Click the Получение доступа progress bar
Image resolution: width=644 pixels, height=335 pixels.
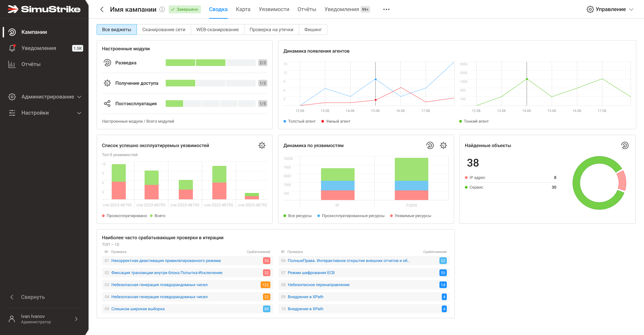point(211,83)
